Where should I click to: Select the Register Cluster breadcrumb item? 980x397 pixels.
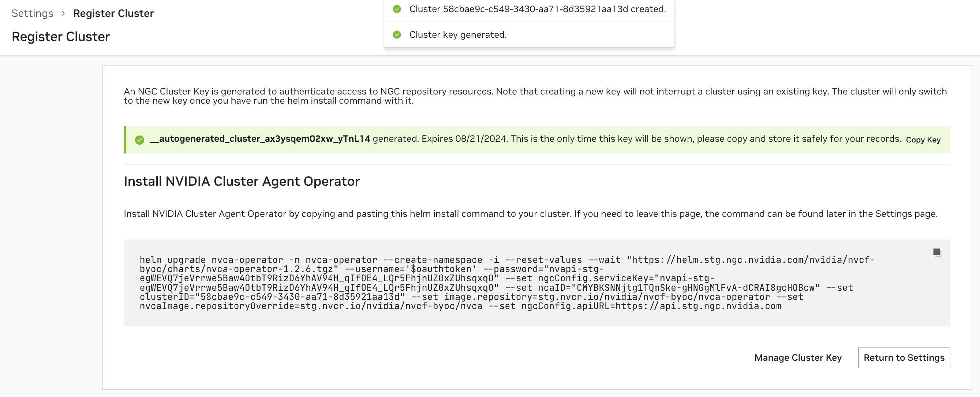[x=113, y=13]
